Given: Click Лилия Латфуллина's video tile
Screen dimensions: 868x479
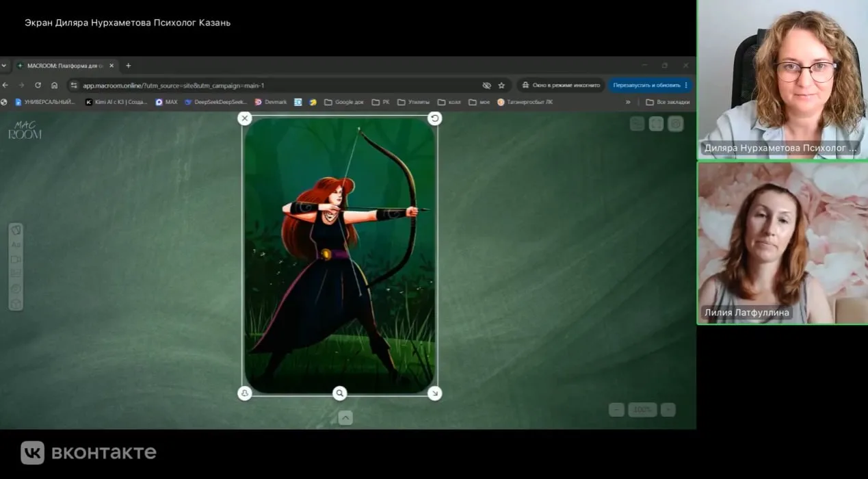Looking at the screenshot, I should (782, 243).
